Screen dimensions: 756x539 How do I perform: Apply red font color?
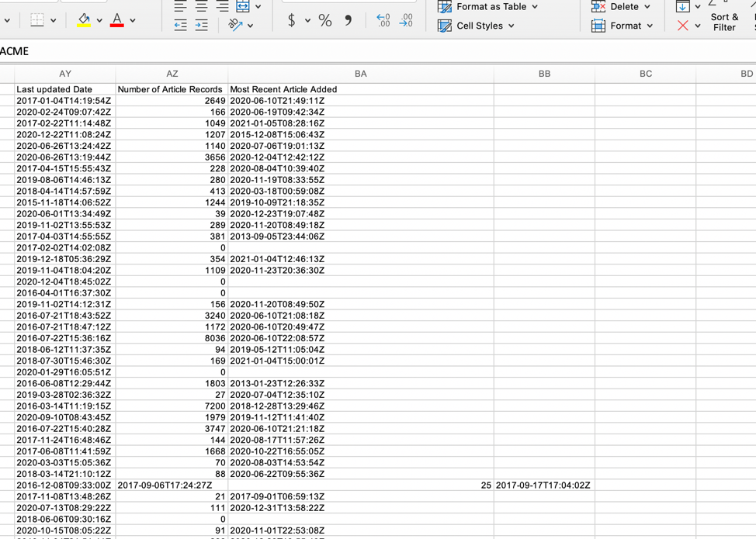pyautogui.click(x=116, y=20)
